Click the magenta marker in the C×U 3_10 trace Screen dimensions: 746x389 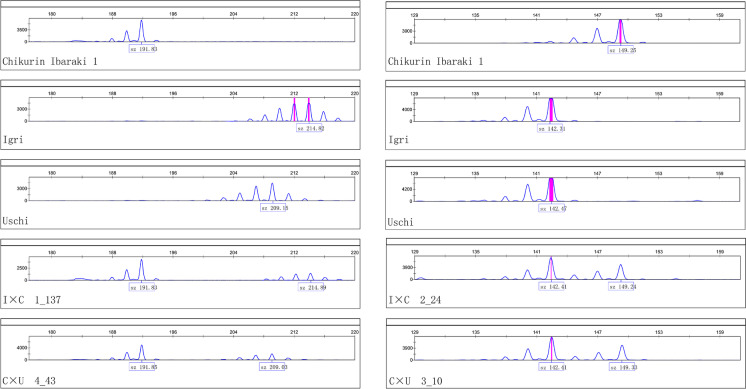[551, 349]
